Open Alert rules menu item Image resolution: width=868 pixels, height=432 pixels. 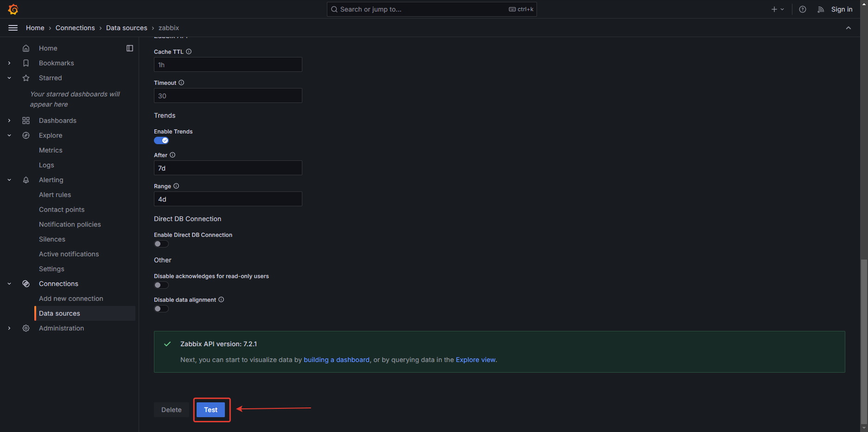pos(55,195)
